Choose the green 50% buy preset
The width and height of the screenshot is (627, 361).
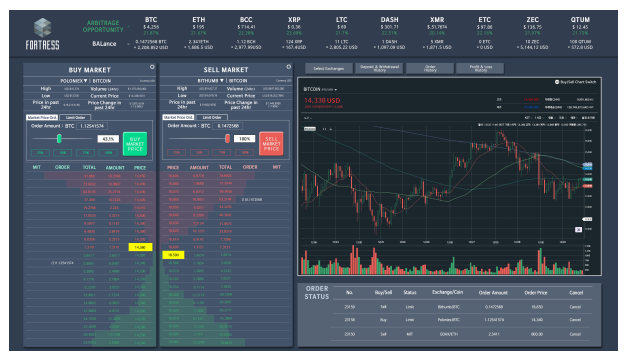click(x=63, y=153)
